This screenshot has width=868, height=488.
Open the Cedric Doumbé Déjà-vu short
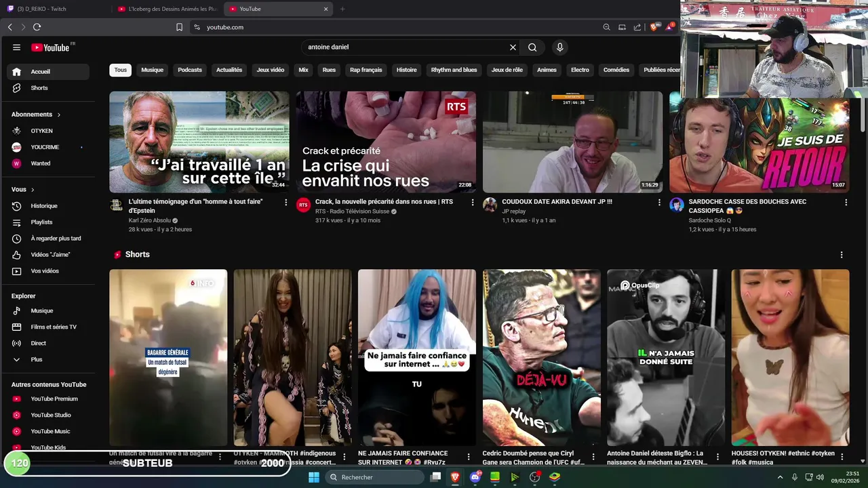coord(541,358)
